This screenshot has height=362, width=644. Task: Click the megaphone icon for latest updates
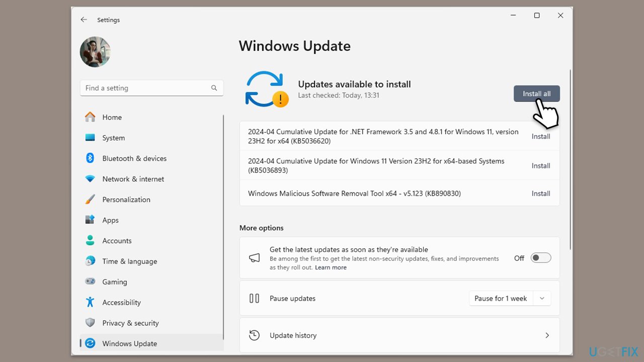click(254, 258)
